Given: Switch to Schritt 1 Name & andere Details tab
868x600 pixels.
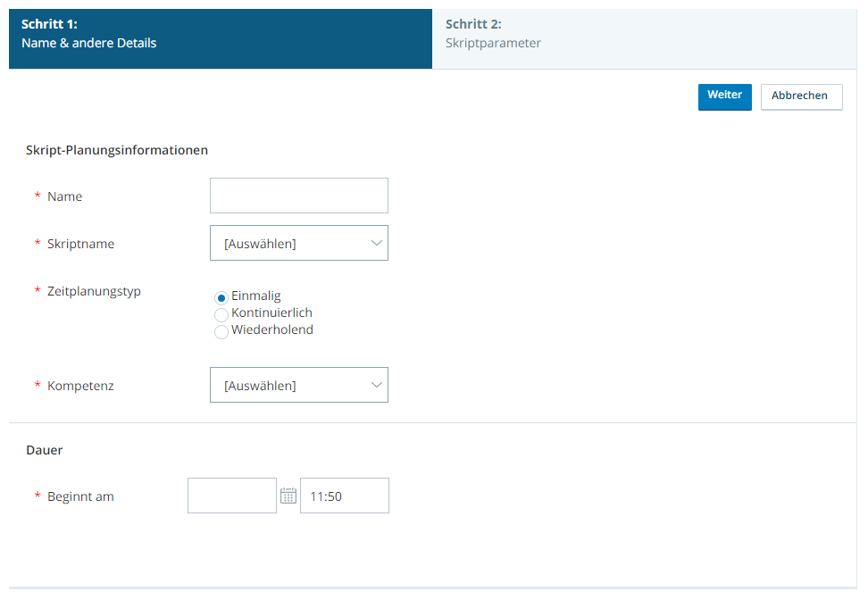Looking at the screenshot, I should [221, 38].
